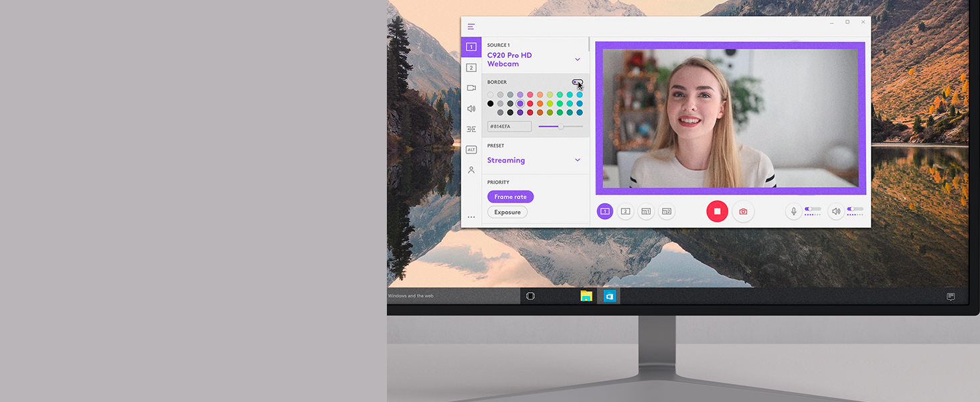The width and height of the screenshot is (980, 402).
Task: Open the hamburger menu icon
Action: click(x=471, y=27)
